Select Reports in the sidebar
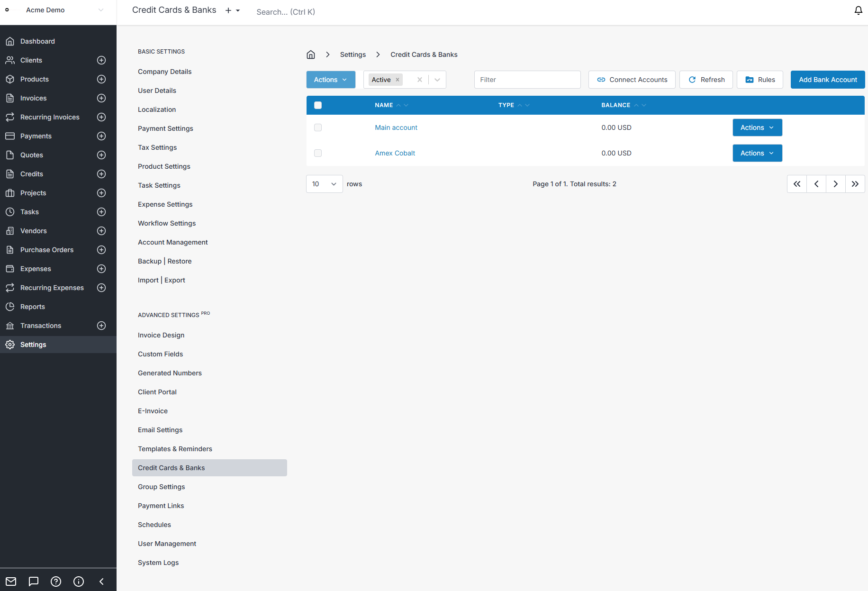The width and height of the screenshot is (868, 591). 33,307
